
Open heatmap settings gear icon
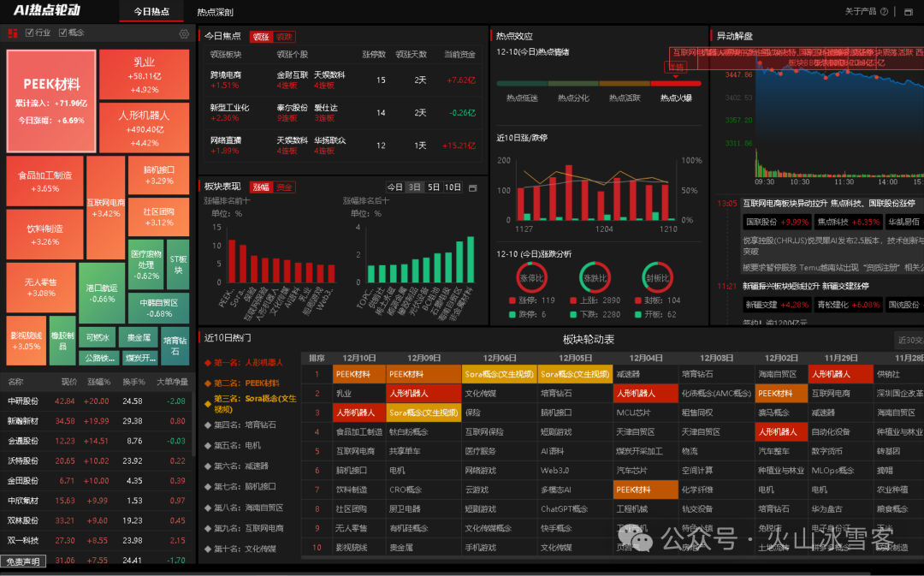184,34
